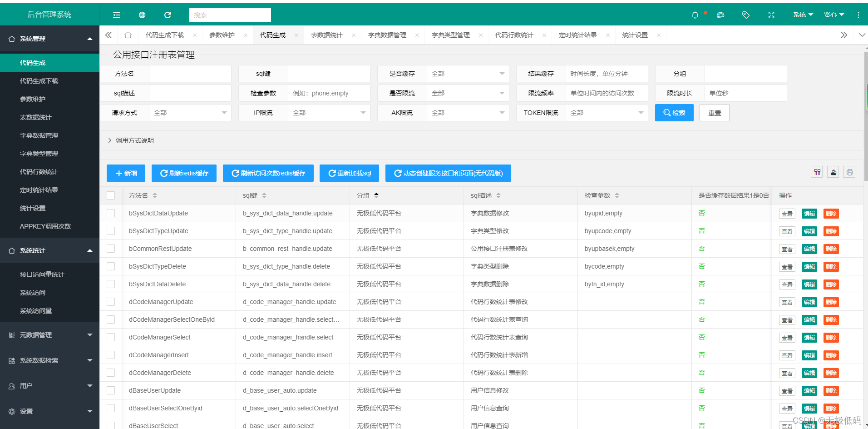Toggle the sidebar collapse menu icon
The image size is (868, 429).
click(x=117, y=15)
